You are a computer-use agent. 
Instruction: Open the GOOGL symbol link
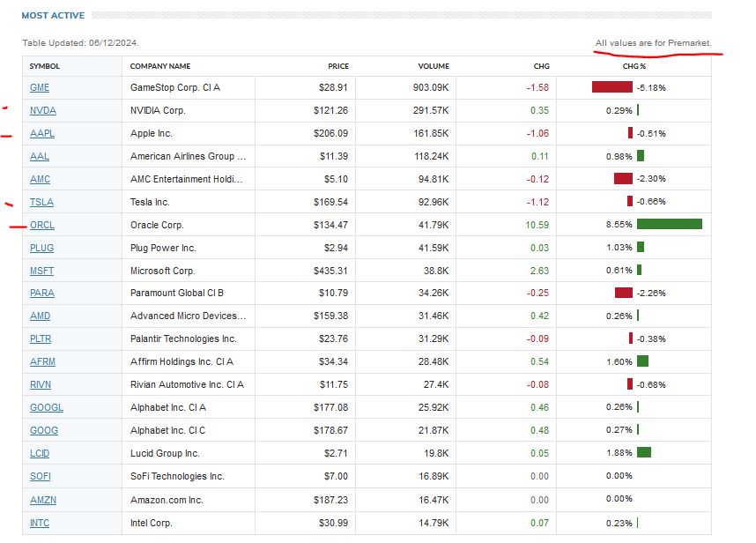(47, 407)
